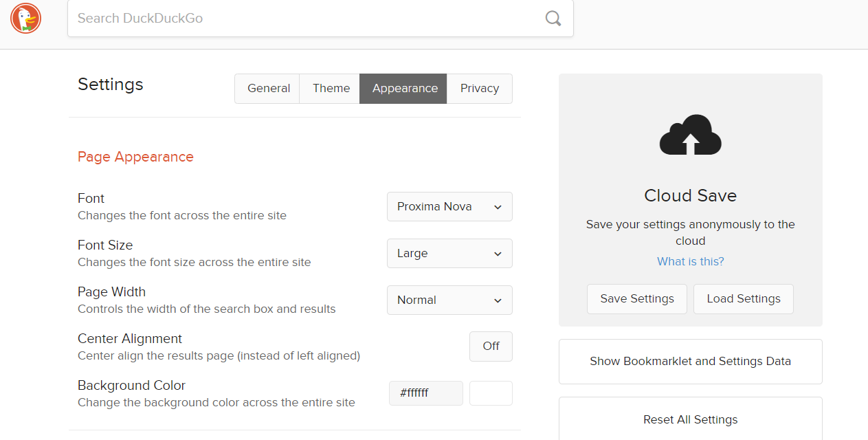This screenshot has height=440, width=868.
Task: Click the Save Settings button
Action: point(637,299)
